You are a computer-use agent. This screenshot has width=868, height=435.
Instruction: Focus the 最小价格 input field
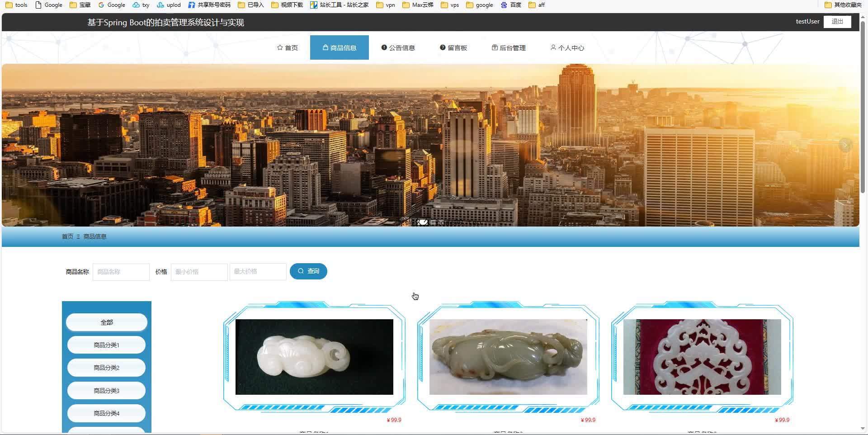199,272
